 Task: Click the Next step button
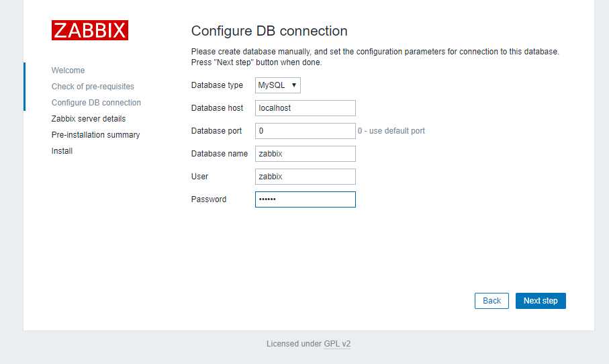(541, 301)
